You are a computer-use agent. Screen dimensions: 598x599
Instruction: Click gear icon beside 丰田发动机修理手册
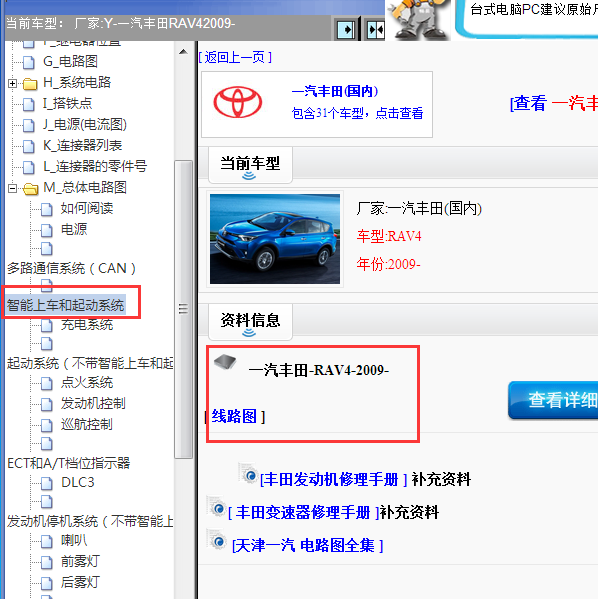click(x=248, y=473)
